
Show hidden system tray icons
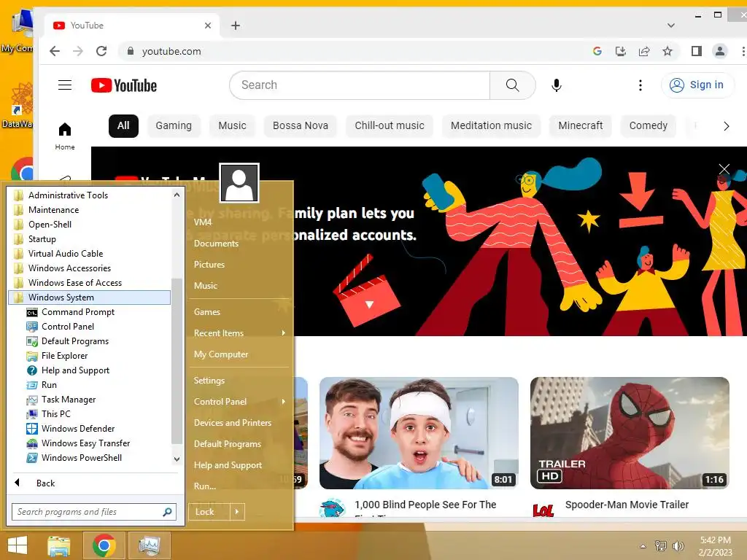[643, 546]
